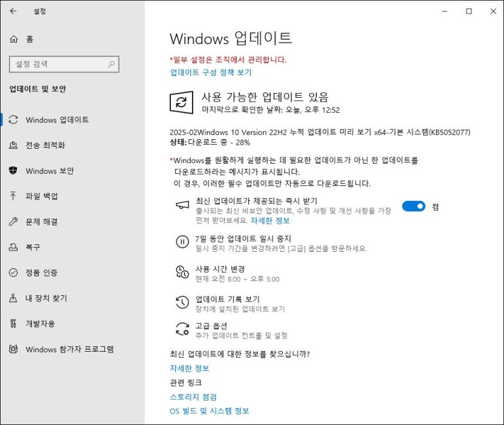Viewport: 504px width, 425px height.
Task: Click the 전송 최적화 icon in sidebar
Action: [x=13, y=145]
